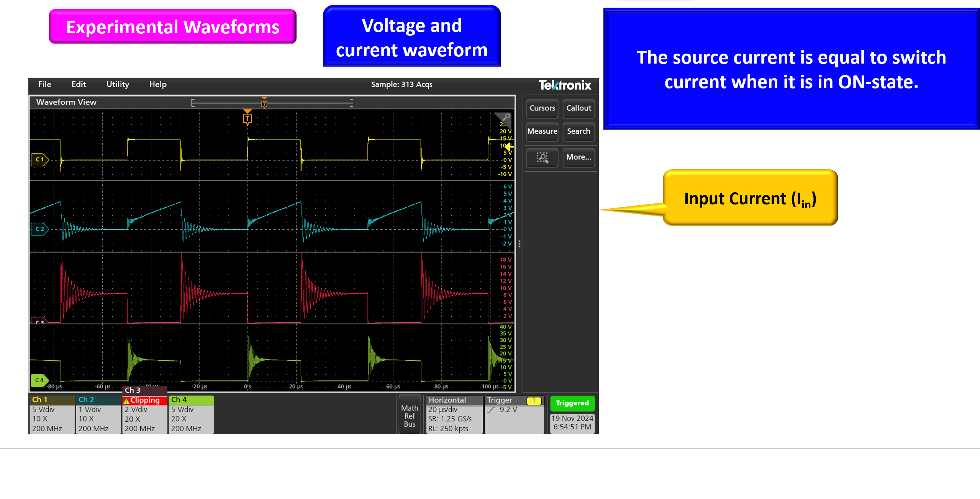Select the C1 channel handle
The width and height of the screenshot is (980, 499).
click(x=40, y=159)
